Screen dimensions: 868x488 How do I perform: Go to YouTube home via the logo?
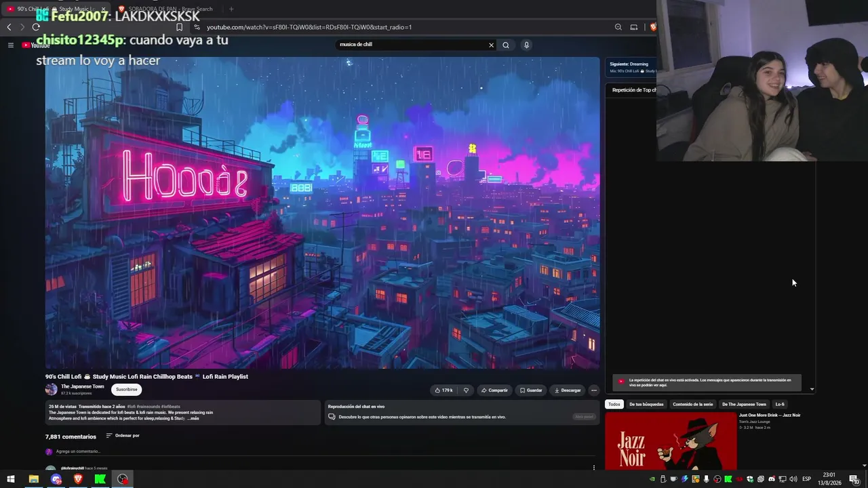pyautogui.click(x=36, y=45)
